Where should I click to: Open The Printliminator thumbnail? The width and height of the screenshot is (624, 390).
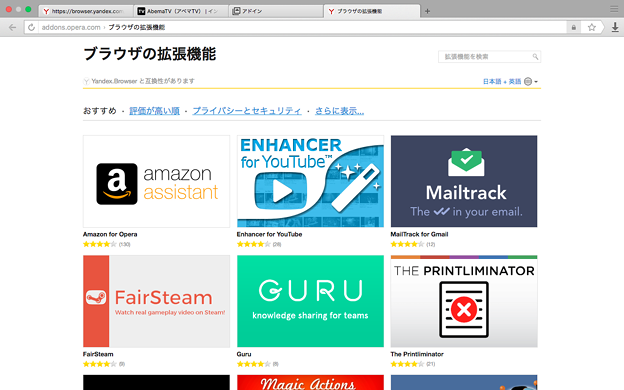tap(464, 301)
